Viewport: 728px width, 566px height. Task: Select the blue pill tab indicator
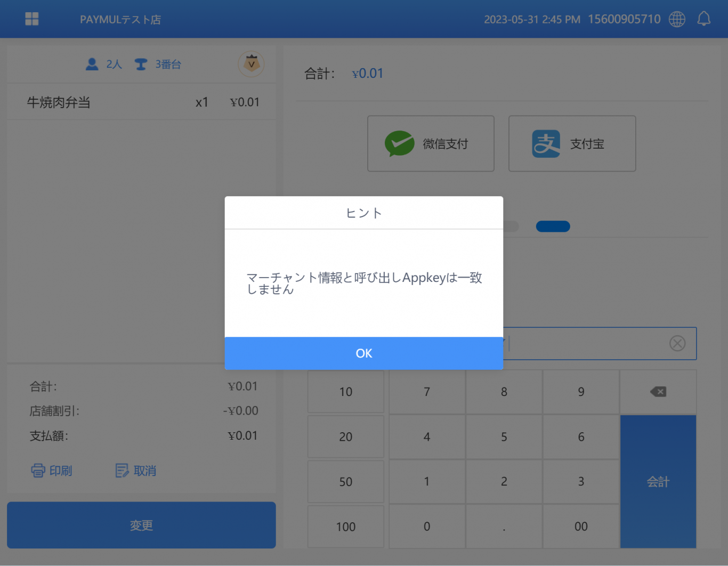(x=553, y=227)
